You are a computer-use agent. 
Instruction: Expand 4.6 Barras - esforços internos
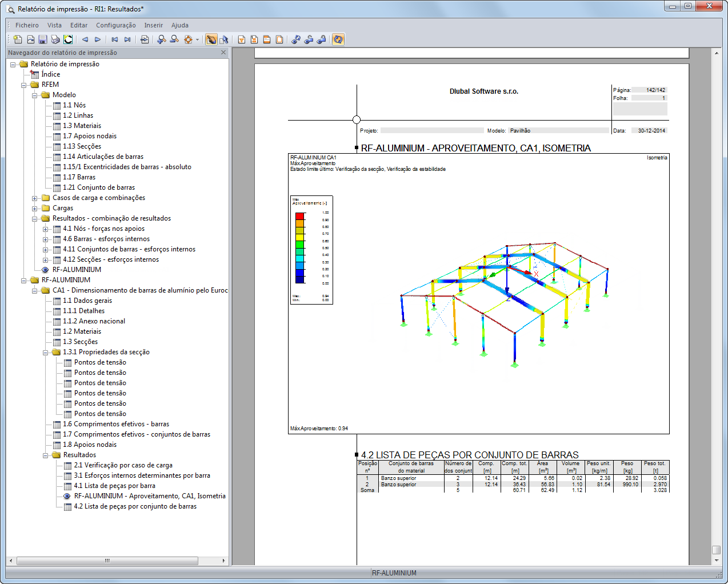(46, 239)
